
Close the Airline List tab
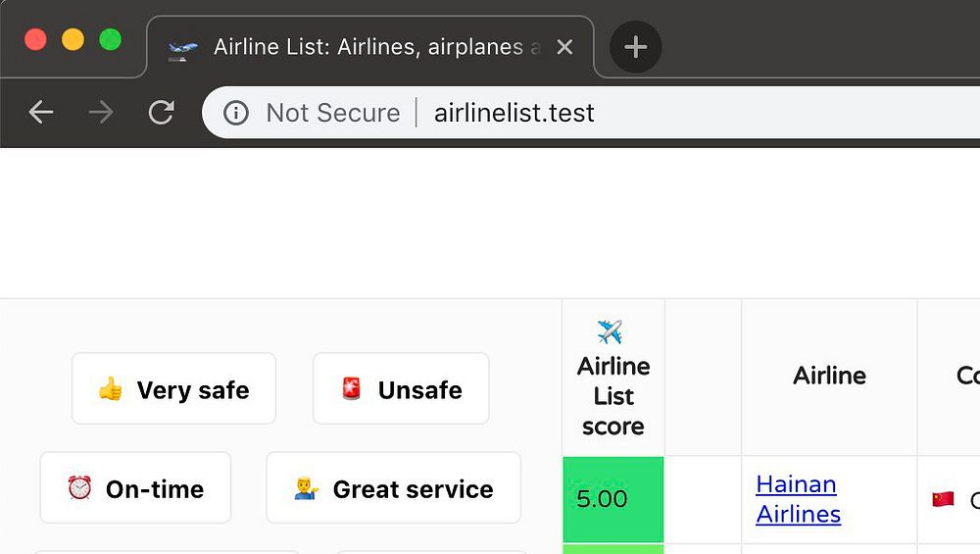pos(564,47)
